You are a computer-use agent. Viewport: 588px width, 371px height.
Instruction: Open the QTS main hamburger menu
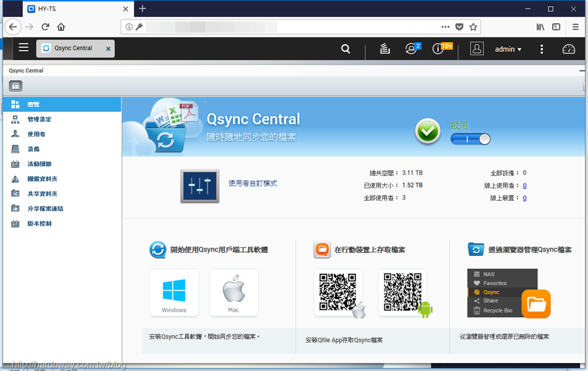(x=24, y=48)
